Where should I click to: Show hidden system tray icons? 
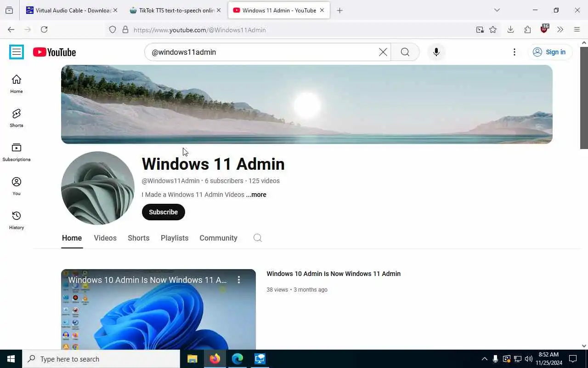click(484, 359)
